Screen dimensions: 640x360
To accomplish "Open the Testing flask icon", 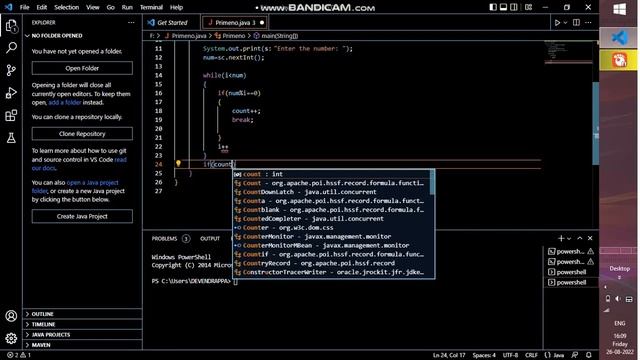I will point(11,138).
